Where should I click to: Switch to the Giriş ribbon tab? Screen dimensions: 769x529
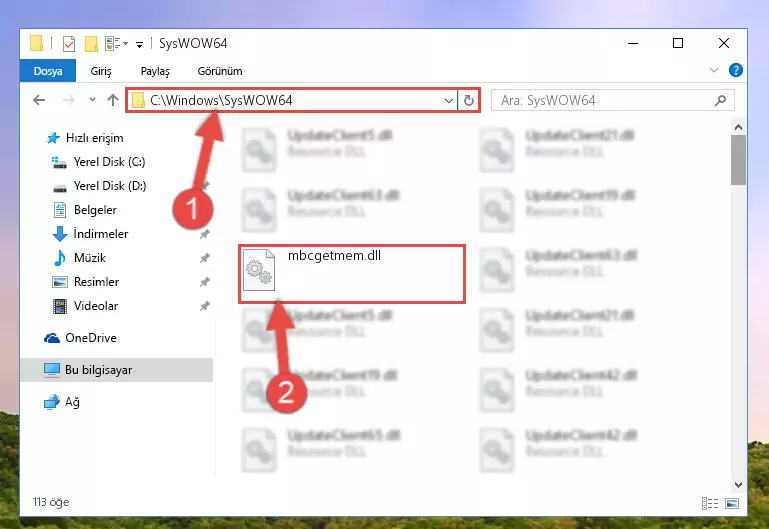coord(101,71)
